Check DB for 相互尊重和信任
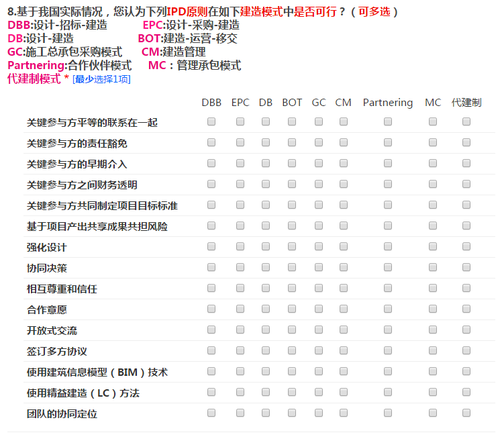500x434 pixels. [x=266, y=288]
